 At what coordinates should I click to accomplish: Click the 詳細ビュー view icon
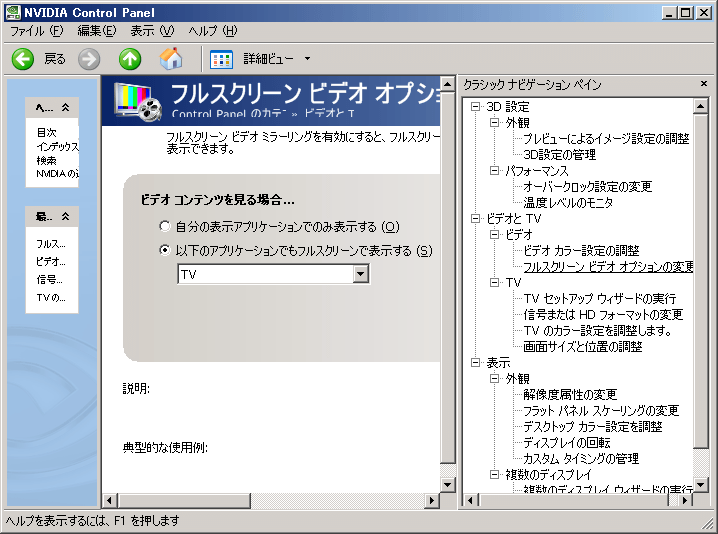pyautogui.click(x=222, y=59)
